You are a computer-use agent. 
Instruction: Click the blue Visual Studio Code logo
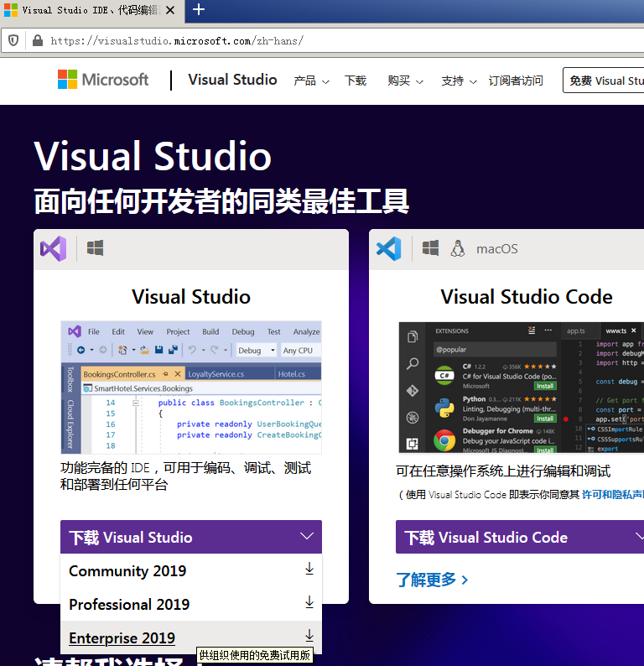coord(389,248)
